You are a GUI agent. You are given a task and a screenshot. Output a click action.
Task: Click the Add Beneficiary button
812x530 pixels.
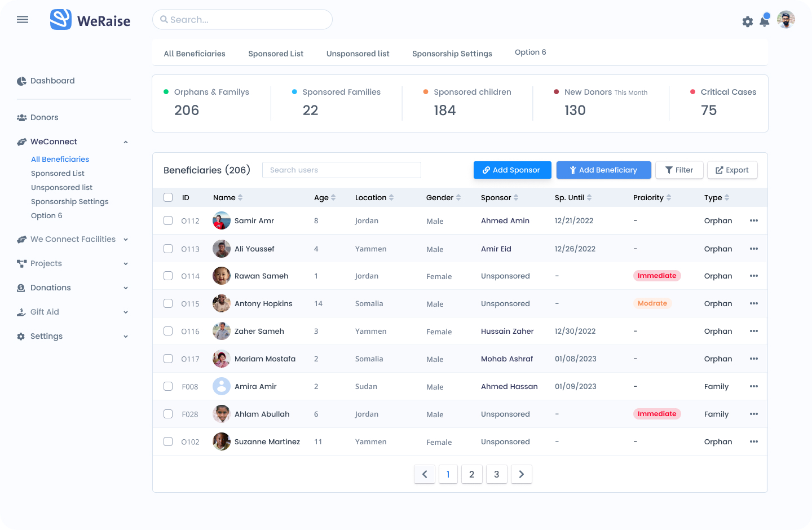[x=603, y=170]
